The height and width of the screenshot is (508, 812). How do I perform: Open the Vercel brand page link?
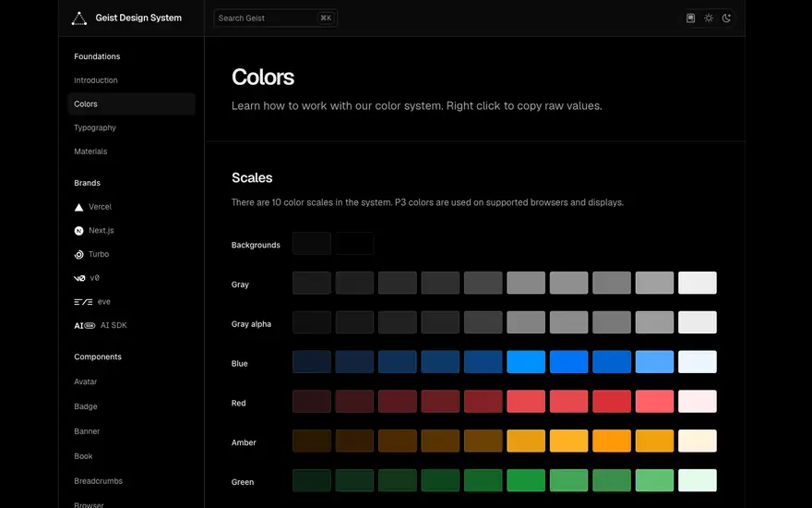[x=100, y=207]
